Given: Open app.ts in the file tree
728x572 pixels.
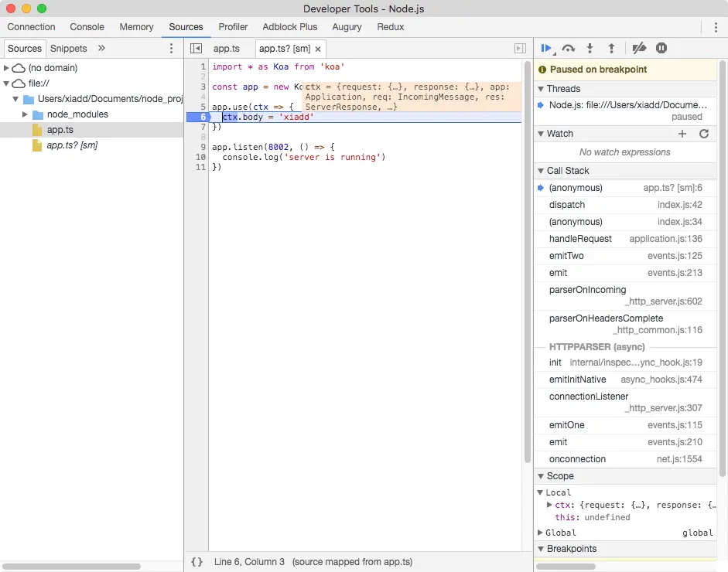Looking at the screenshot, I should pyautogui.click(x=60, y=130).
